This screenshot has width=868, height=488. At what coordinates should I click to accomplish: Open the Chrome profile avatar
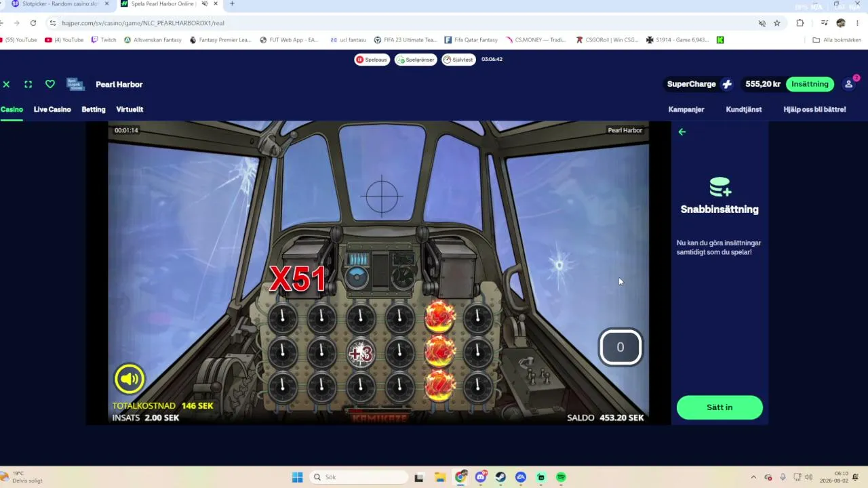click(x=841, y=23)
